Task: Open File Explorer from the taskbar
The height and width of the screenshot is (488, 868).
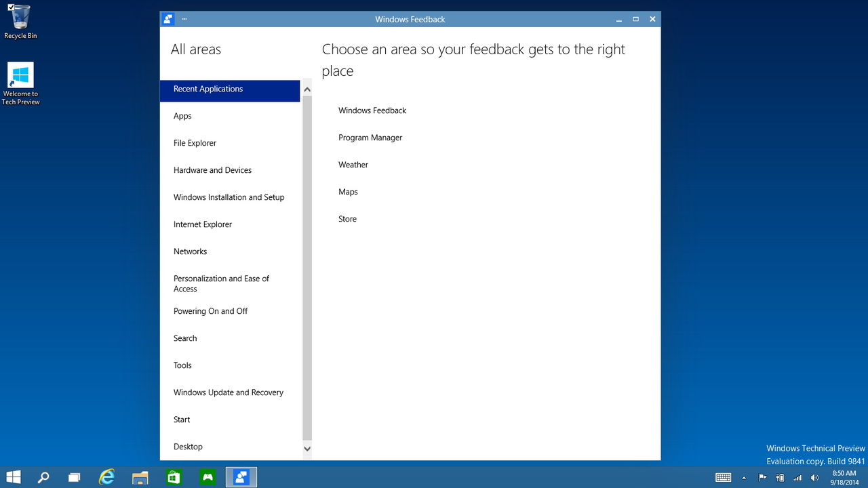Action: point(140,477)
